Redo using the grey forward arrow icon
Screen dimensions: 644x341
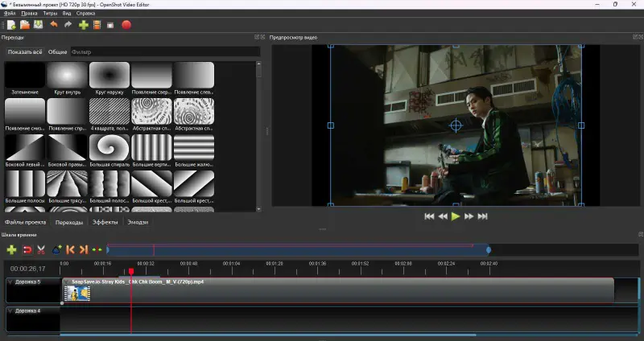pyautogui.click(x=68, y=25)
